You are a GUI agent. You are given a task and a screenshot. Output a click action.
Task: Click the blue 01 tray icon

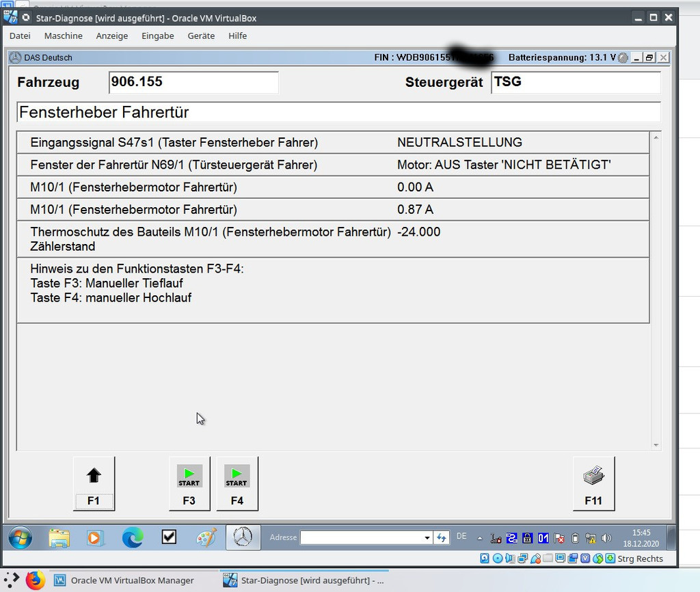point(543,539)
